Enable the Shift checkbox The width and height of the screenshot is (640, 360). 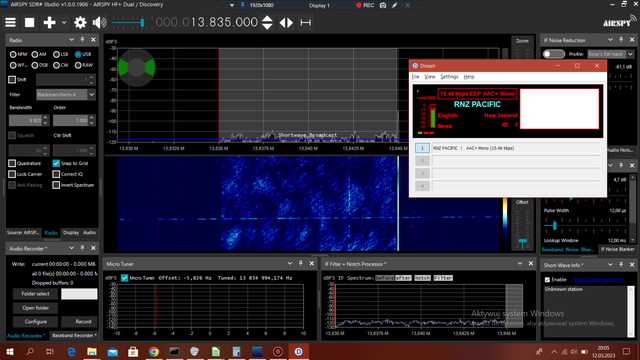[x=12, y=80]
